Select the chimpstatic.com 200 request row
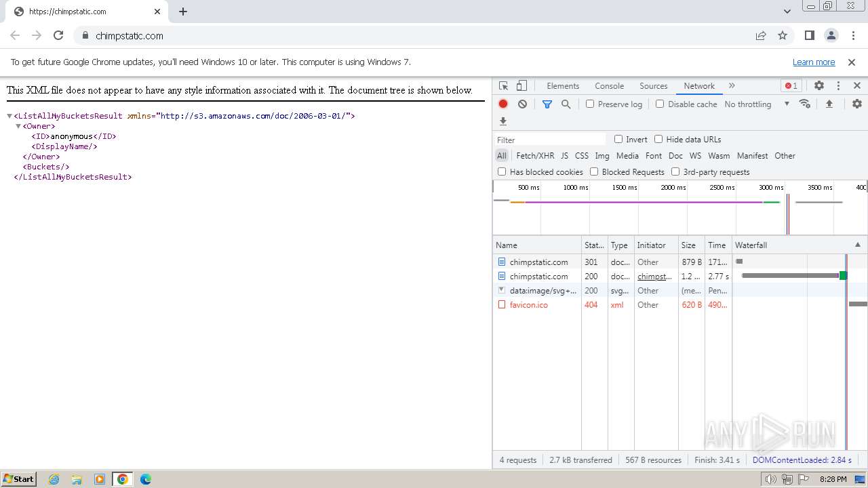 pyautogui.click(x=680, y=277)
